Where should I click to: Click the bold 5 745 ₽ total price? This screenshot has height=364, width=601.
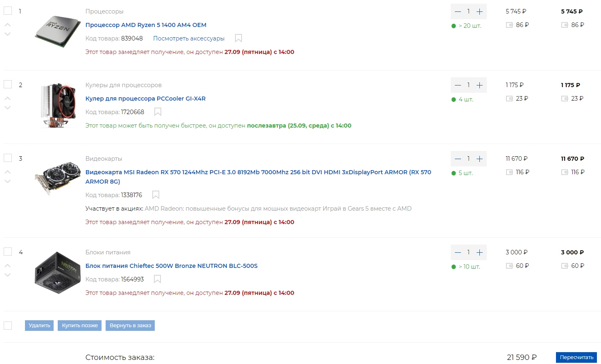point(572,11)
